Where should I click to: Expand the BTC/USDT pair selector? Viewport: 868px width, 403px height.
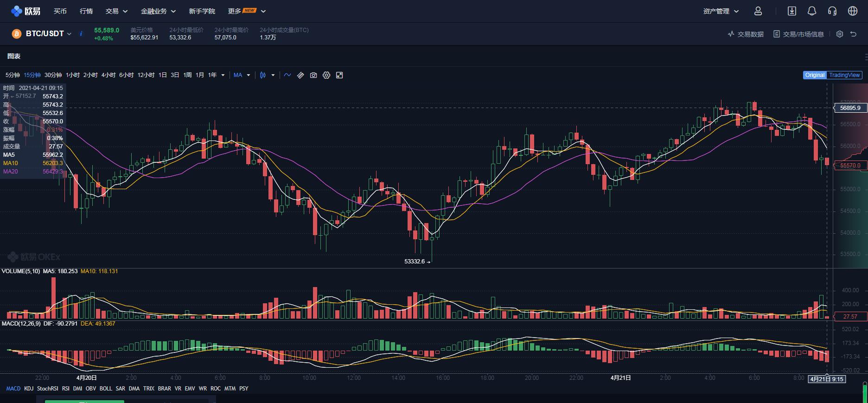click(48, 34)
